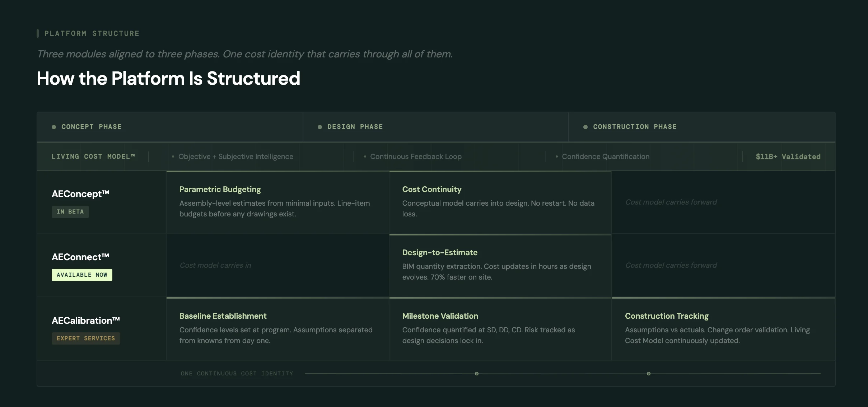
Task: Click the IN BETA badge
Action: tap(70, 212)
